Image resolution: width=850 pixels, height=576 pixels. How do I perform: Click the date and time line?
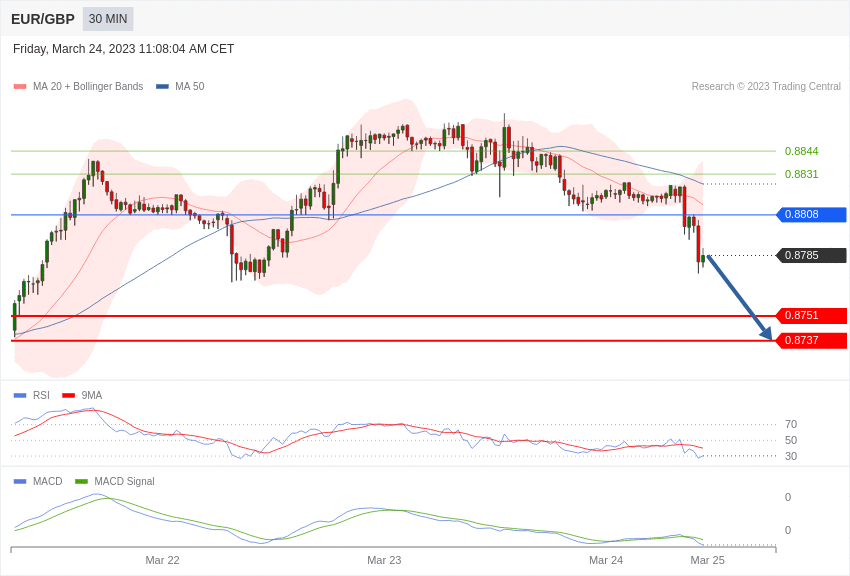click(x=124, y=49)
